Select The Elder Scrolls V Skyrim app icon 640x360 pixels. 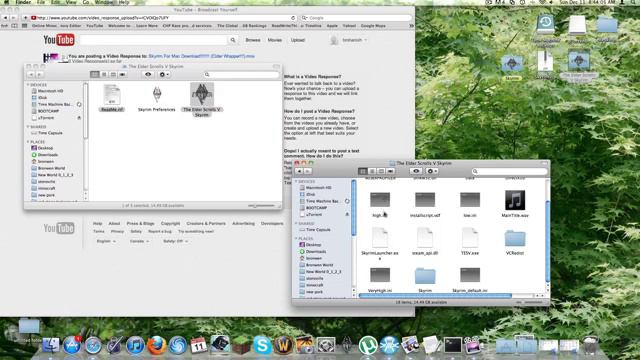(202, 94)
